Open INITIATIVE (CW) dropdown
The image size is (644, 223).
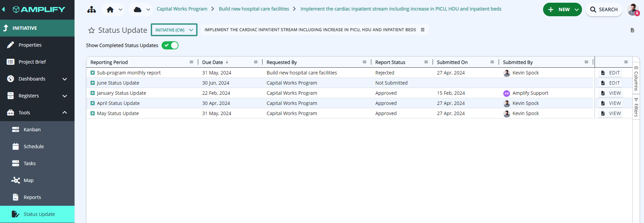click(174, 30)
